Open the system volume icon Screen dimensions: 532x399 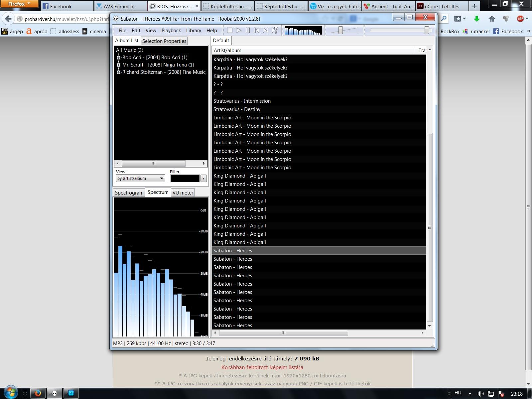[480, 394]
